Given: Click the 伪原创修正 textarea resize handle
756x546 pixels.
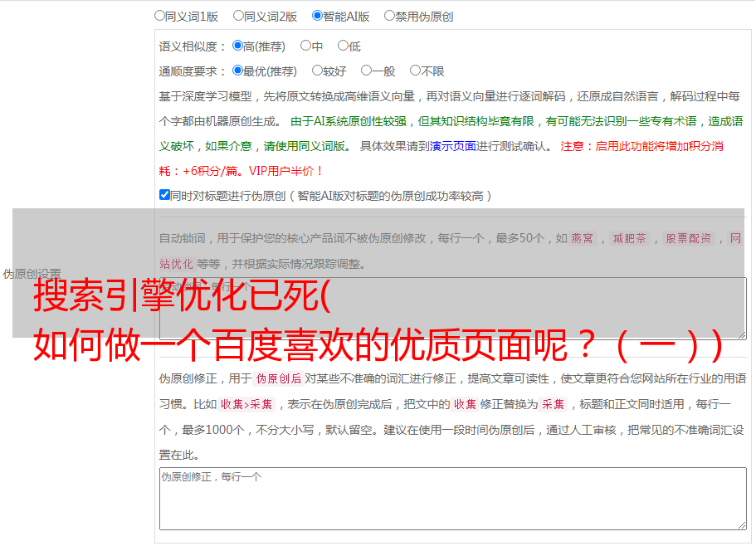Looking at the screenshot, I should pyautogui.click(x=742, y=525).
